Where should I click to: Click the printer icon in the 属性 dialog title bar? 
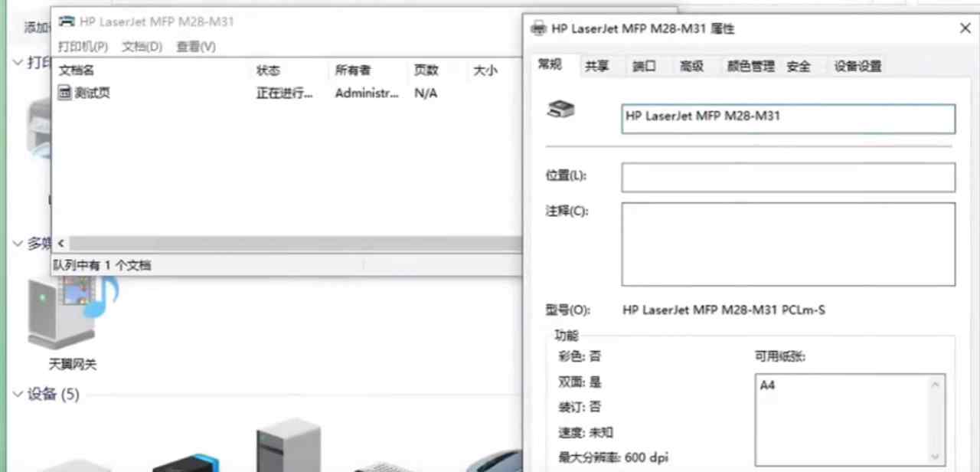538,28
